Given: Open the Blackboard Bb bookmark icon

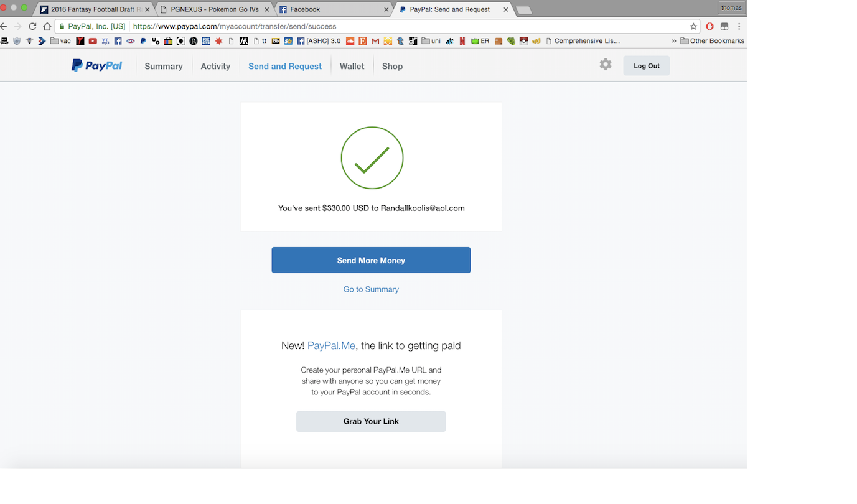Looking at the screenshot, I should 275,41.
